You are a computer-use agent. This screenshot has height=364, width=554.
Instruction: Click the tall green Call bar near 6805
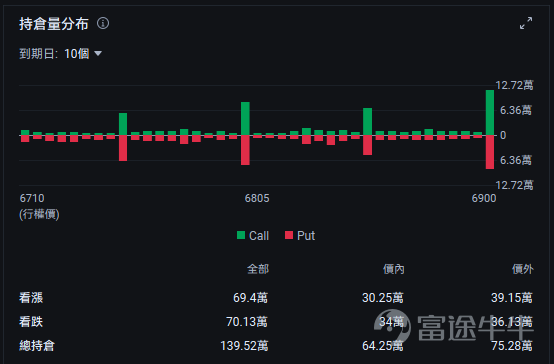245,119
